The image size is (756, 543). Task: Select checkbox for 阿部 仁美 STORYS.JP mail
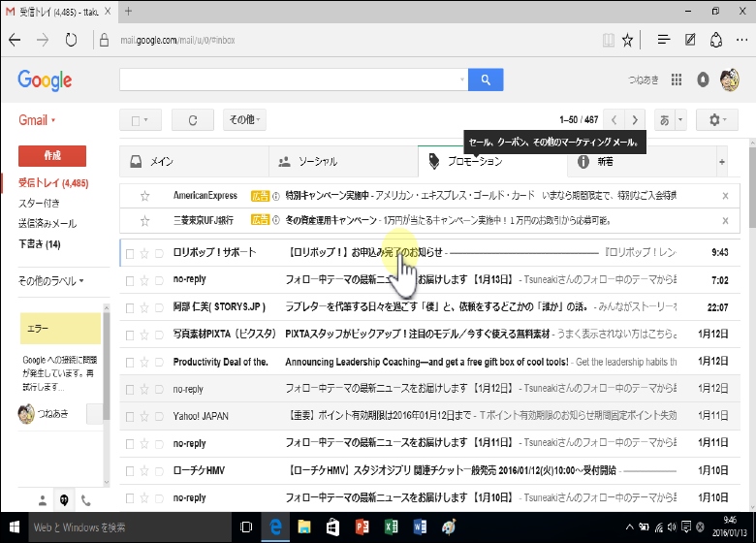(x=130, y=307)
